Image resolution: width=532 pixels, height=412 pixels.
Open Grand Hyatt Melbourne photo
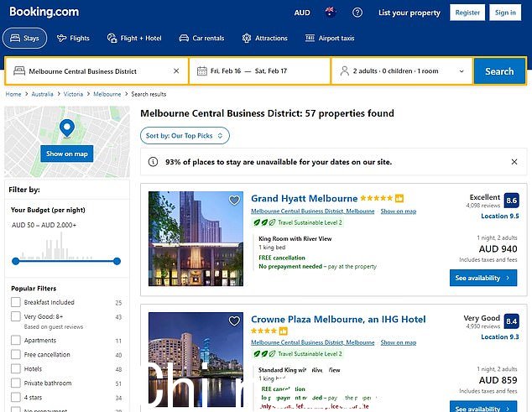click(196, 238)
